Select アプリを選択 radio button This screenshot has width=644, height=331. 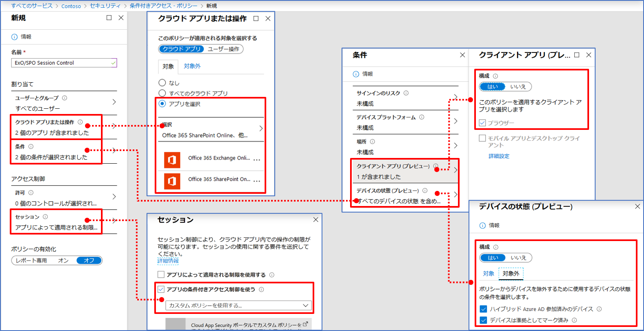[162, 103]
